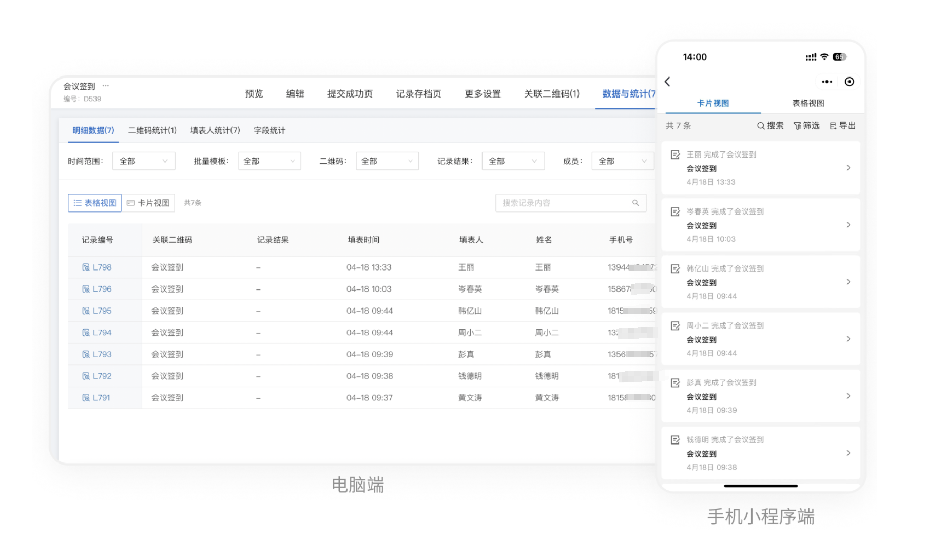The height and width of the screenshot is (560, 925).
Task: Click the 记录编号 column header
Action: coord(98,240)
